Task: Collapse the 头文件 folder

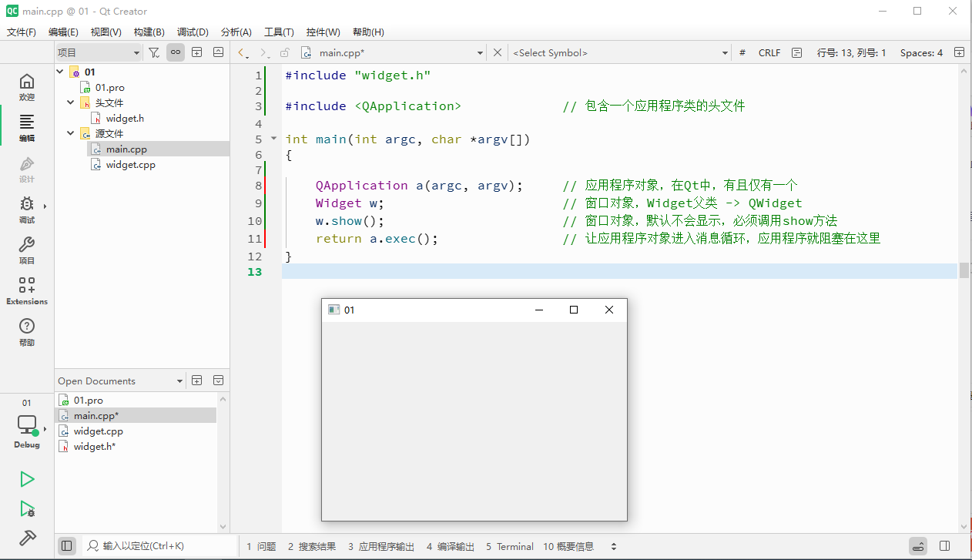Action: click(71, 102)
